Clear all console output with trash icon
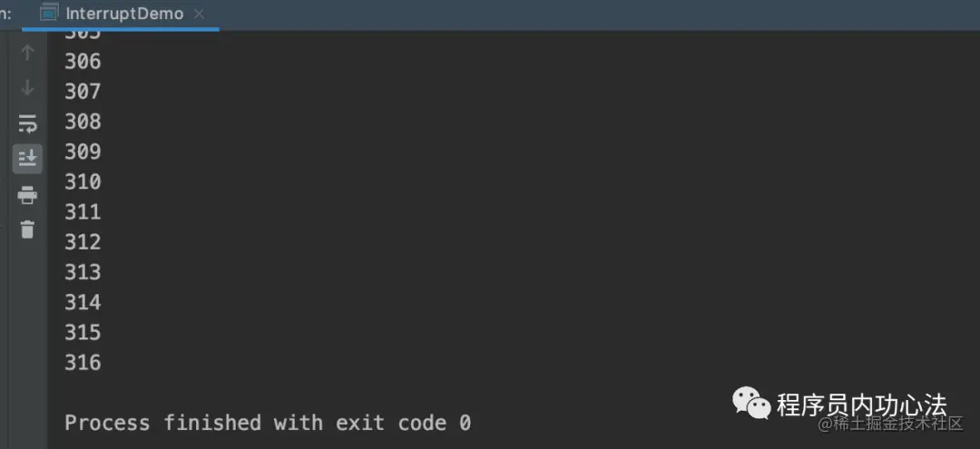 pyautogui.click(x=27, y=229)
